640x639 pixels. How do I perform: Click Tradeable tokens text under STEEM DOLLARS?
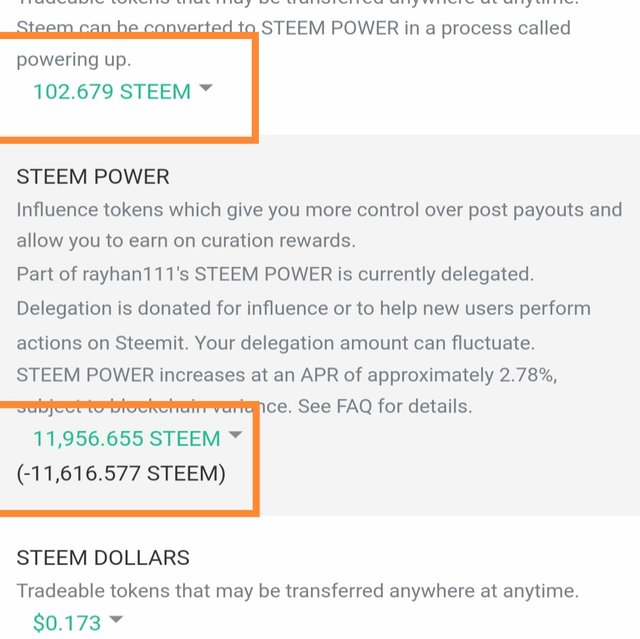click(298, 591)
